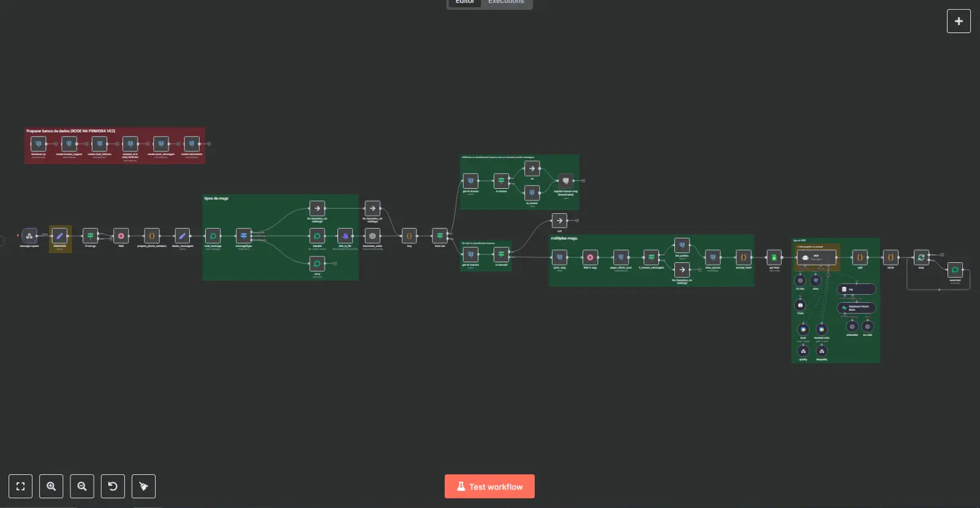Select the message-upsert webhook trigger node
The width and height of the screenshot is (980, 508).
[29, 236]
